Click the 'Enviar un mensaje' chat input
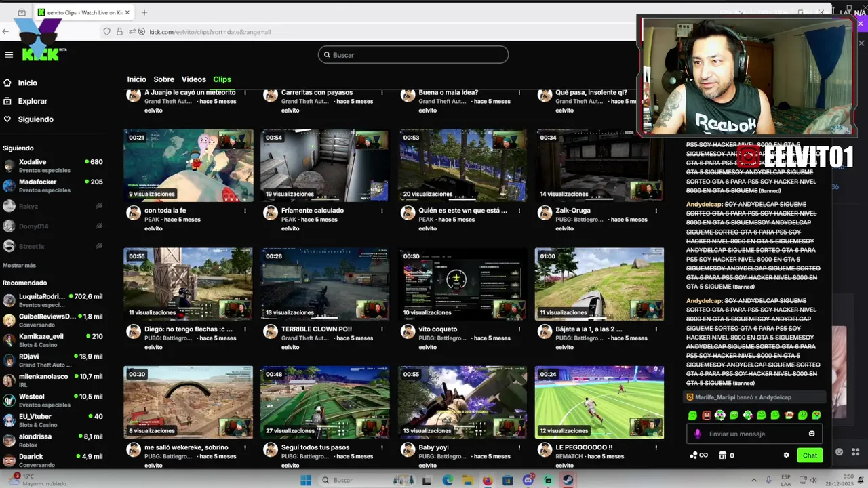868x488 pixels. point(755,434)
